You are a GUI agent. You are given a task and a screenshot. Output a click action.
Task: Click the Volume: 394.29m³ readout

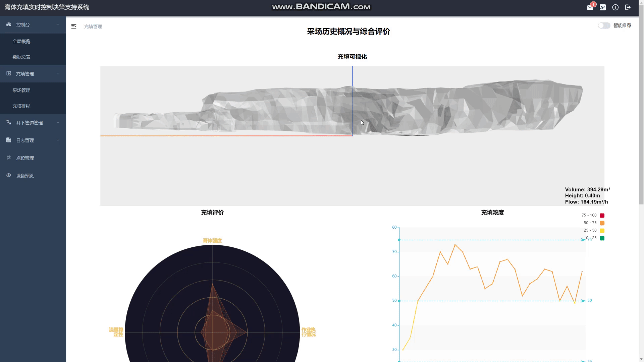pyautogui.click(x=587, y=189)
